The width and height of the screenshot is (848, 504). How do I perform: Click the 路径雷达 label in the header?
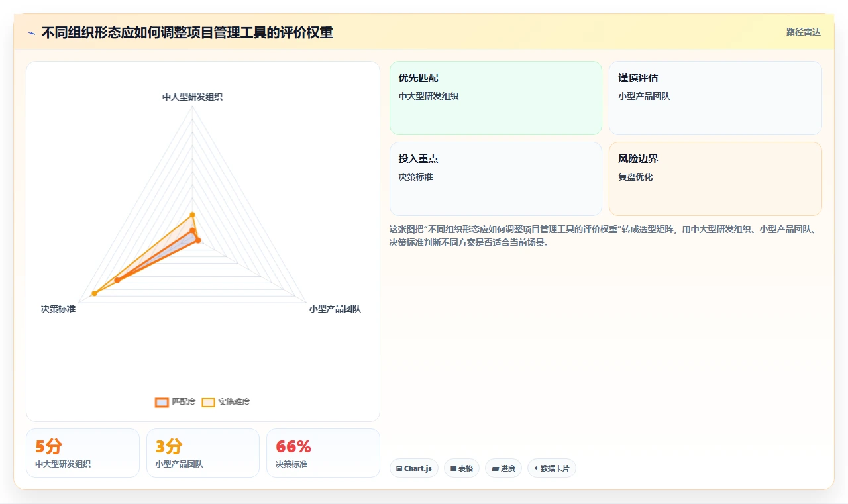(803, 32)
